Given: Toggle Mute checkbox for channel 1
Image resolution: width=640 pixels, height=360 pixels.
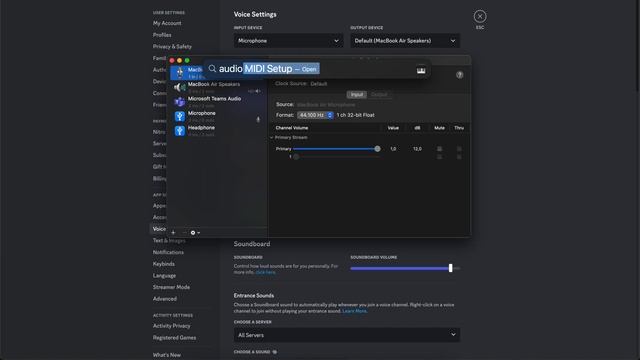Looking at the screenshot, I should pyautogui.click(x=439, y=157).
